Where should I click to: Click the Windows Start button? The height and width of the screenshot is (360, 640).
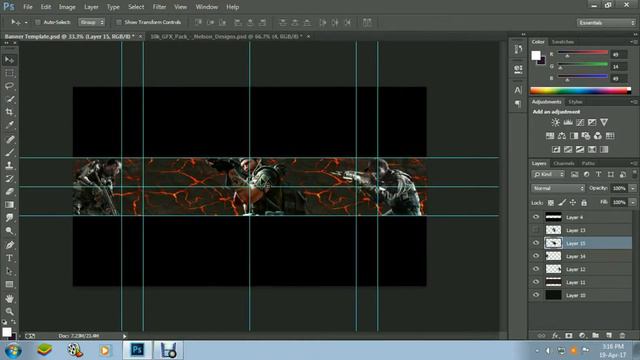pos(13,351)
